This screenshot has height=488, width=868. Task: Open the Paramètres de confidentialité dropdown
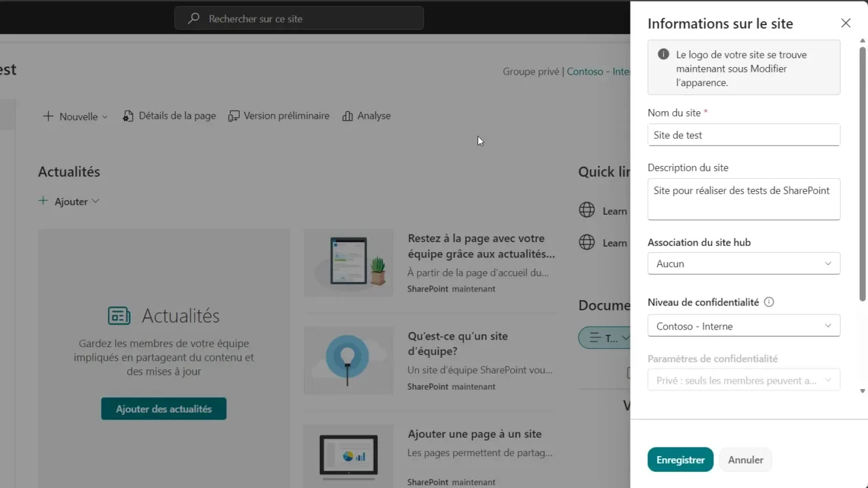point(744,380)
